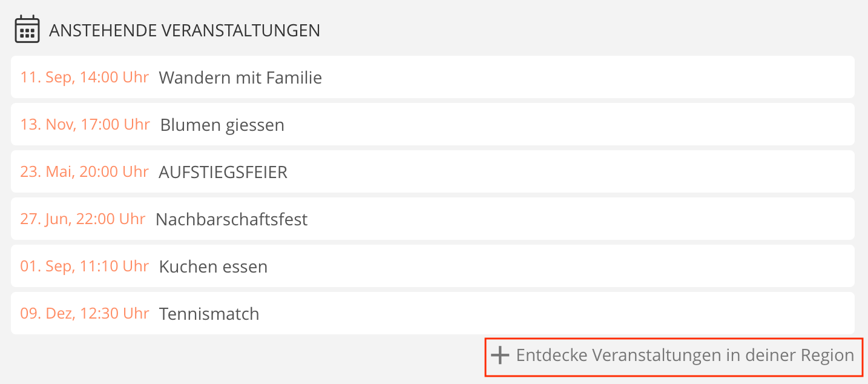Click the calendar icon beside the heading
Viewport: 868px width, 384px height.
tap(27, 30)
